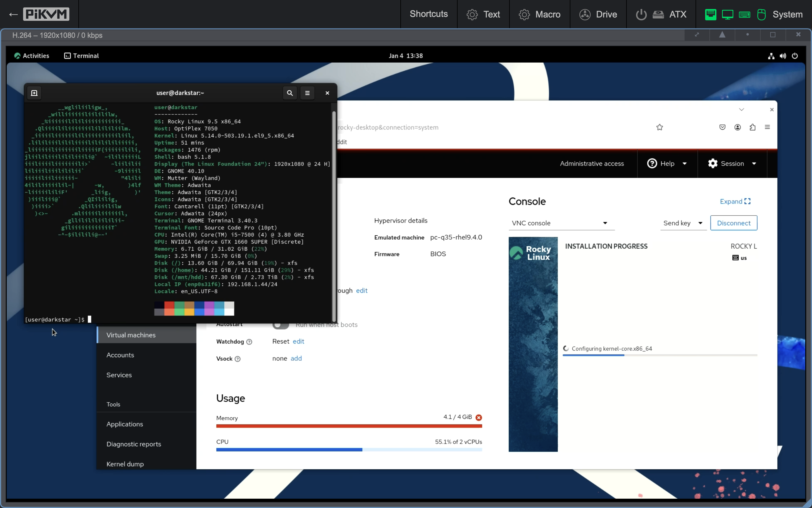Click the green monitor video indicator icon
Screen dimensions: 812x508
click(727, 14)
